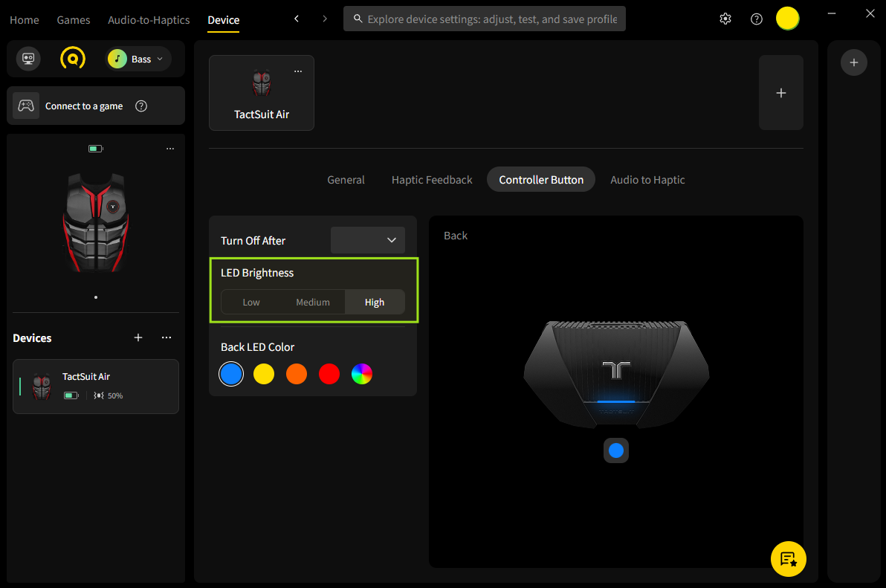Image resolution: width=886 pixels, height=588 pixels.
Task: Select the TactSuit Air device card at top
Action: click(262, 93)
